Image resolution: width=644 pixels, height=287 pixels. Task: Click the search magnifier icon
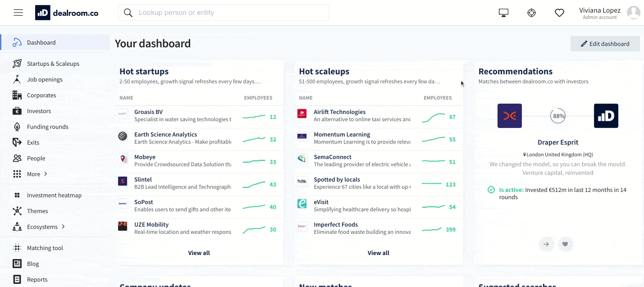point(128,13)
